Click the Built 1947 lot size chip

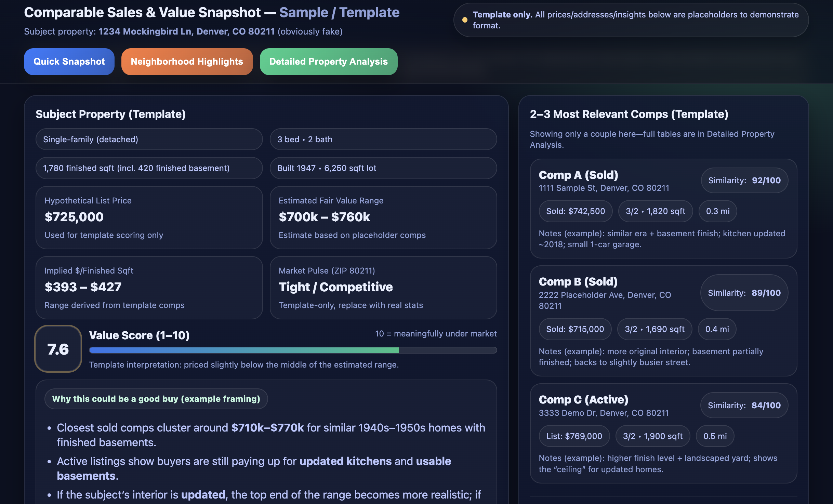pos(383,168)
